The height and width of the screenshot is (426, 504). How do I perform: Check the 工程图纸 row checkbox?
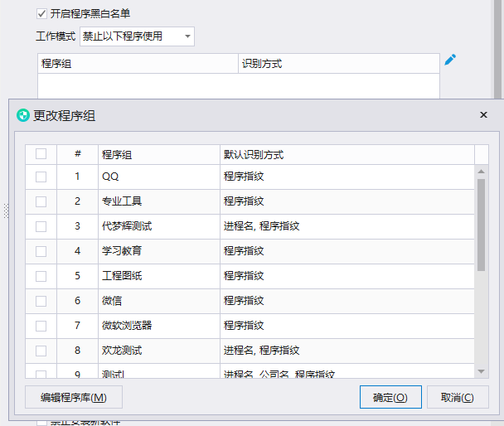(x=41, y=276)
